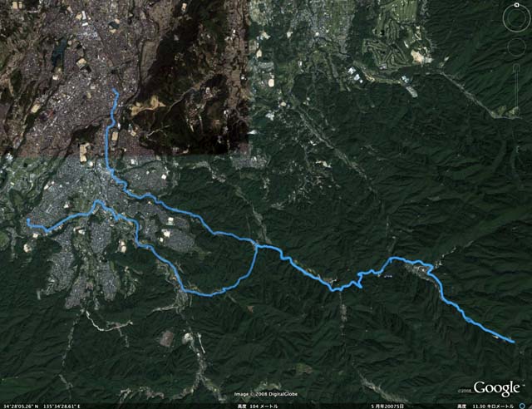Click the Google logo watermark

[x=496, y=388]
